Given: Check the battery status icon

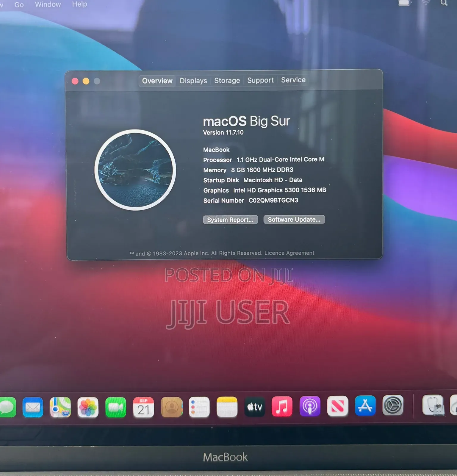Looking at the screenshot, I should 405,3.
